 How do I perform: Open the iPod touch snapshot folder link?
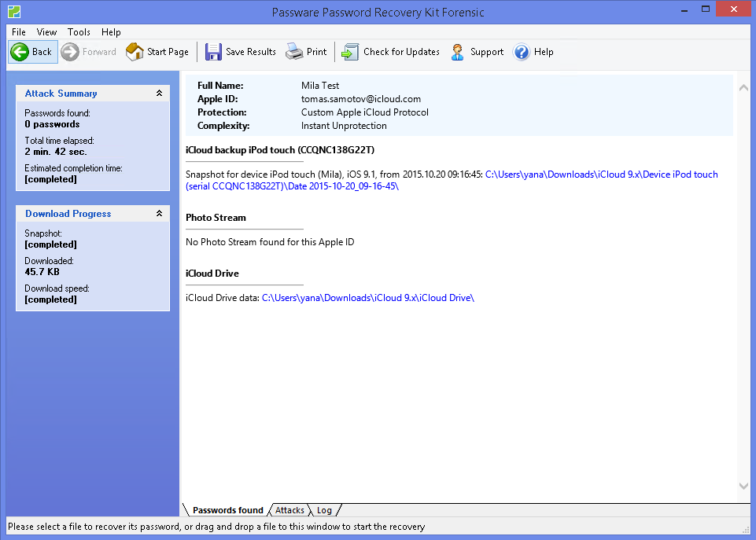(452, 180)
